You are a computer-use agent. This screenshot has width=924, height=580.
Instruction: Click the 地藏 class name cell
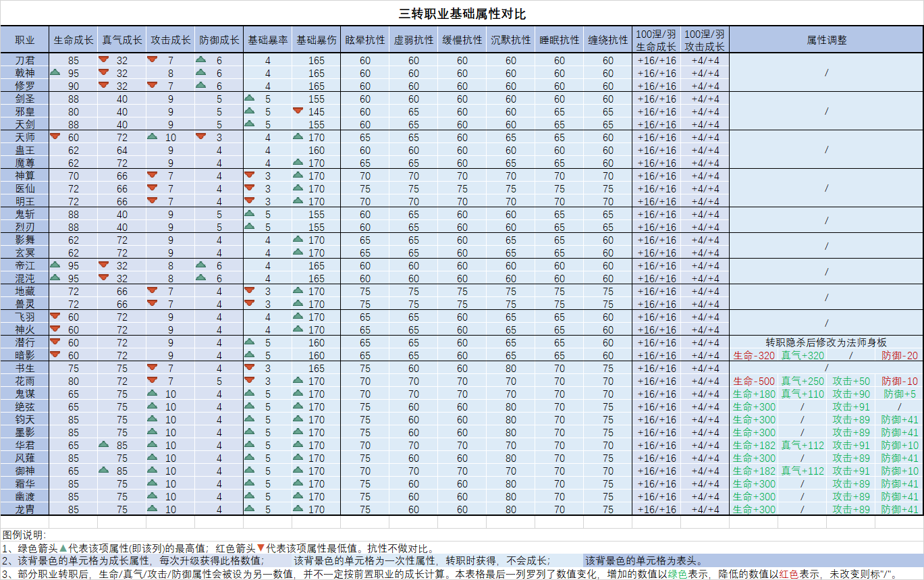coord(25,291)
